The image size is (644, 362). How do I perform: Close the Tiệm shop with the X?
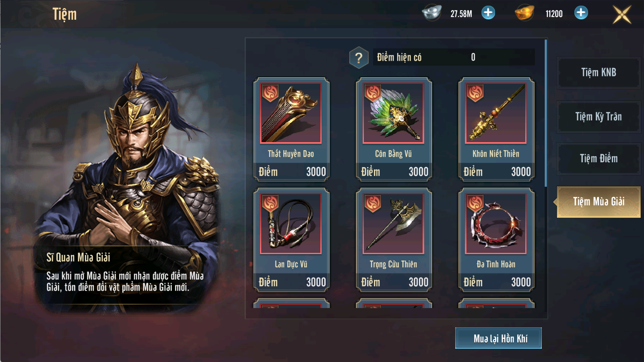click(622, 14)
